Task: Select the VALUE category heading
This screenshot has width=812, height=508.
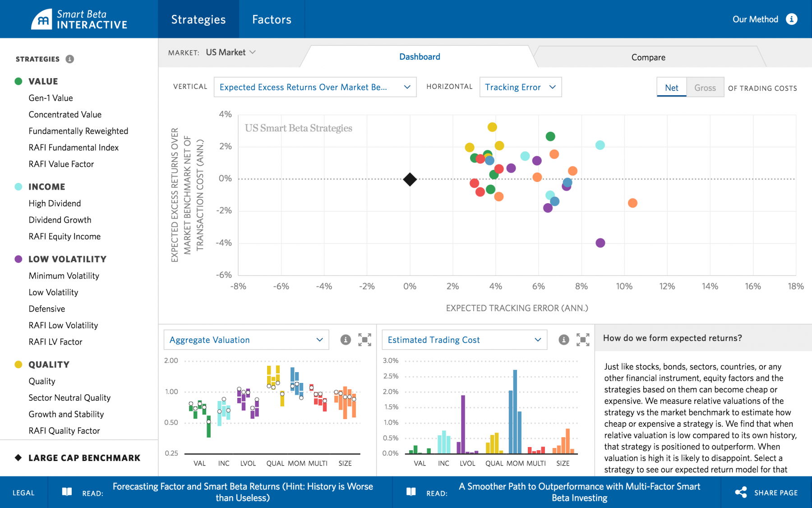Action: point(43,81)
